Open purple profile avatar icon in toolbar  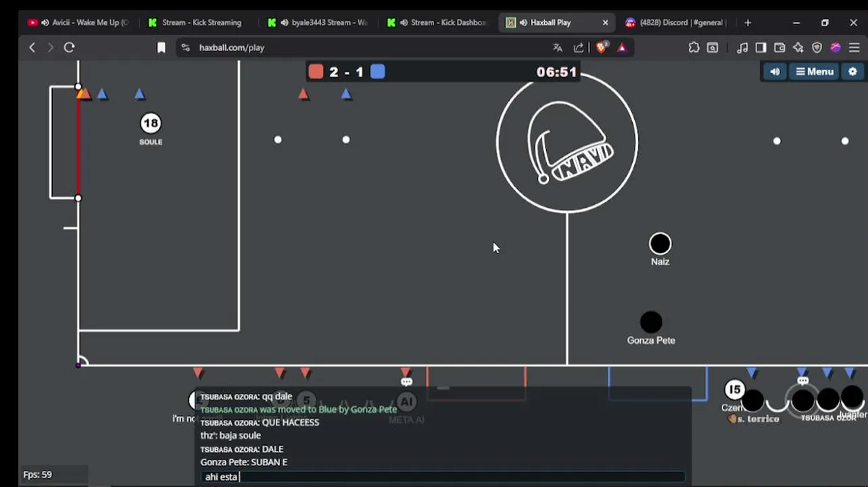[x=836, y=47]
